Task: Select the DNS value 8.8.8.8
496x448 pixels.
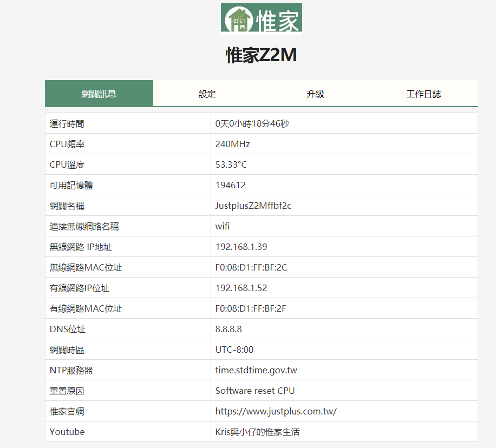Action: [229, 329]
